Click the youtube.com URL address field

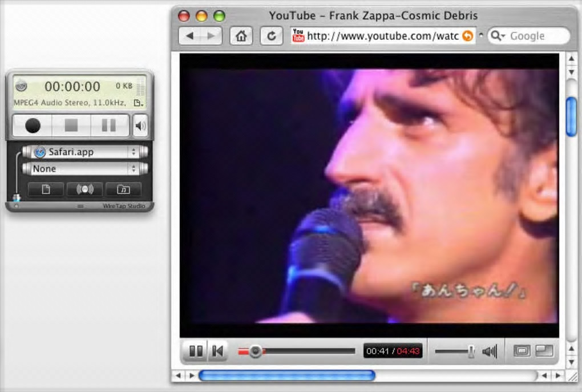pos(383,36)
